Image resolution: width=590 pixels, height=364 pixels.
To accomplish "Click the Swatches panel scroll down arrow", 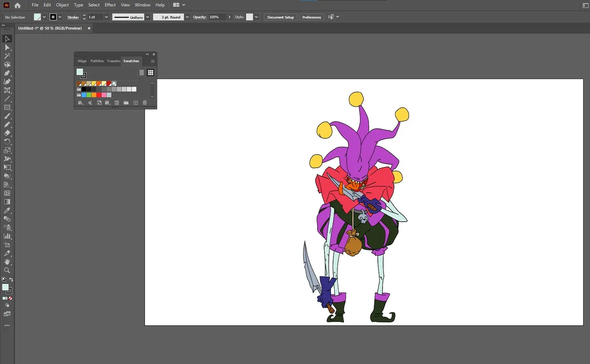I will point(152,97).
